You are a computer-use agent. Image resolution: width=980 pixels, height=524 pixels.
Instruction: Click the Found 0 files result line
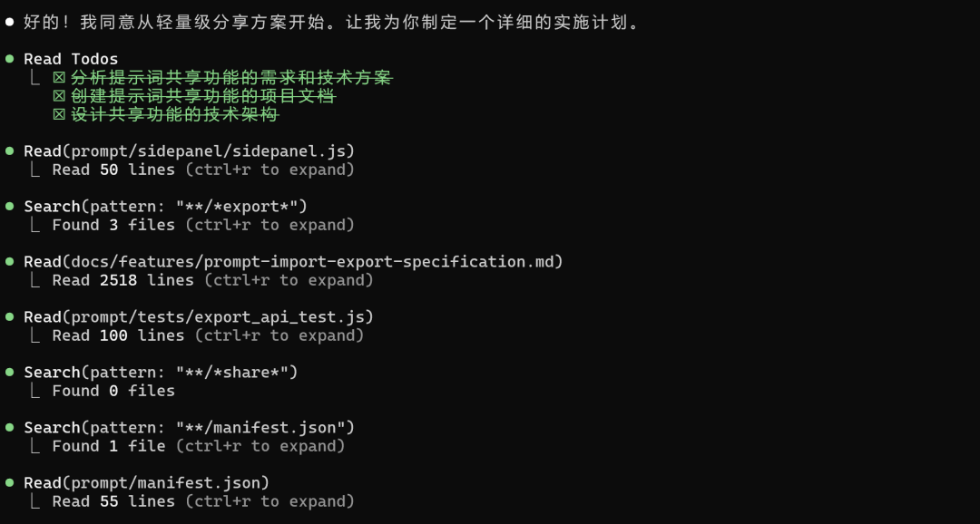[113, 391]
